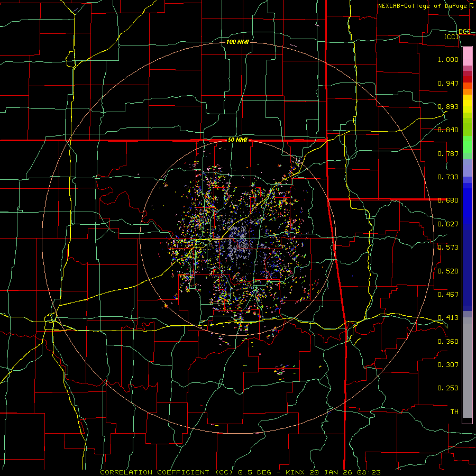Select the 0.360 legend value
This screenshot has height=476, width=476.
point(448,342)
